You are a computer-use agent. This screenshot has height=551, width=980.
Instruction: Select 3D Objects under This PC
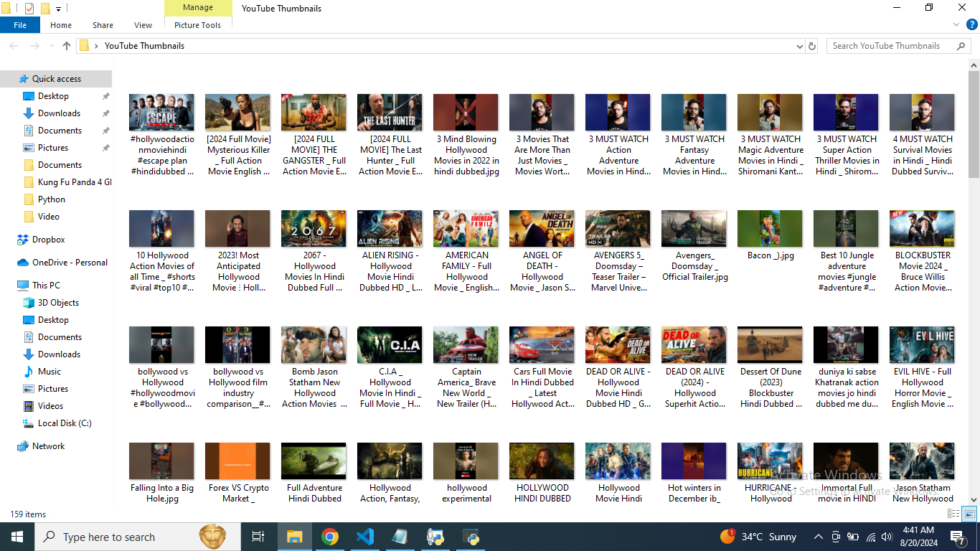click(58, 303)
